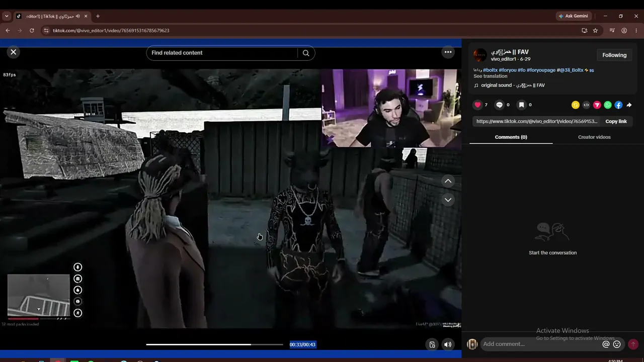Open a new browser tab
This screenshot has height=362, width=644.
98,16
